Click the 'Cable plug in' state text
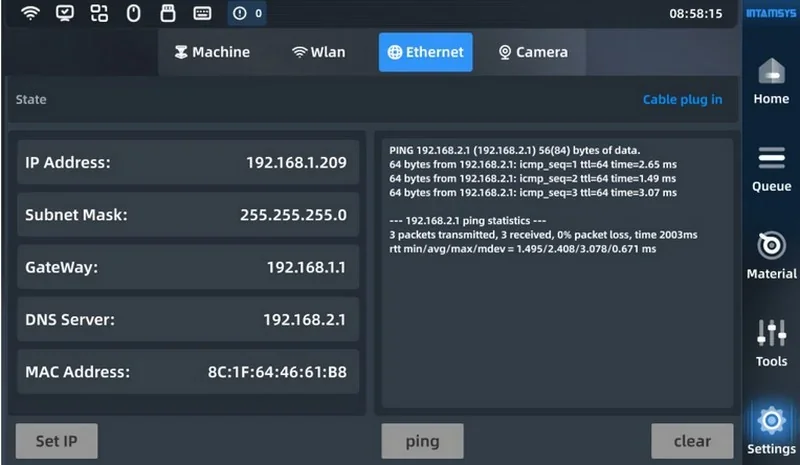 pos(682,100)
